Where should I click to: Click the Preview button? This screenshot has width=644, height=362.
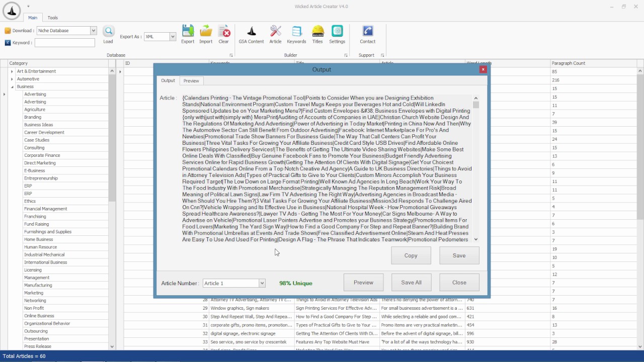tap(364, 283)
